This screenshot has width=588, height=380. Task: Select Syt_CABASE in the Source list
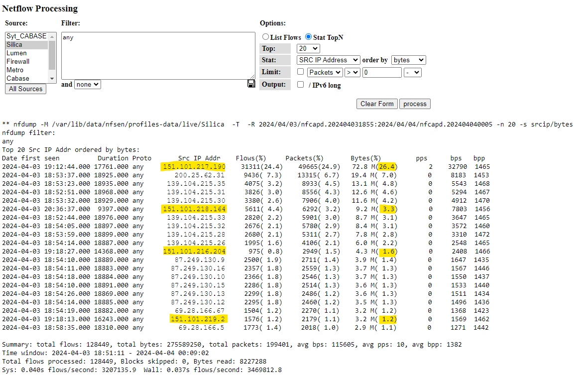click(x=26, y=36)
